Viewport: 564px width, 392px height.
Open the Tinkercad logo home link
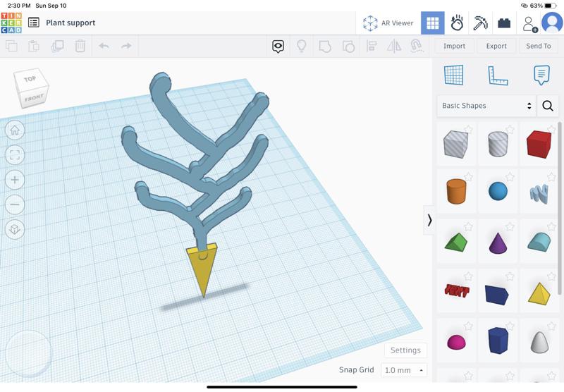(x=11, y=23)
